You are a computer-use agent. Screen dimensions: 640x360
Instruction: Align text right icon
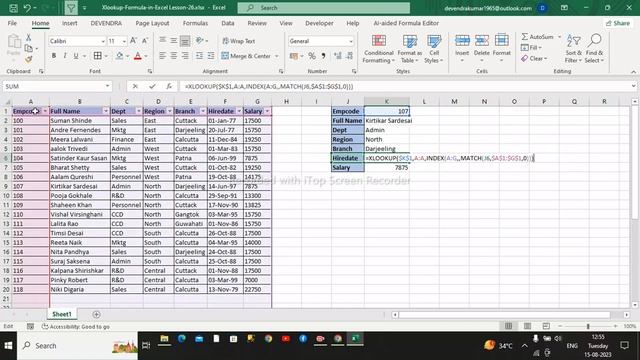pyautogui.click(x=185, y=56)
